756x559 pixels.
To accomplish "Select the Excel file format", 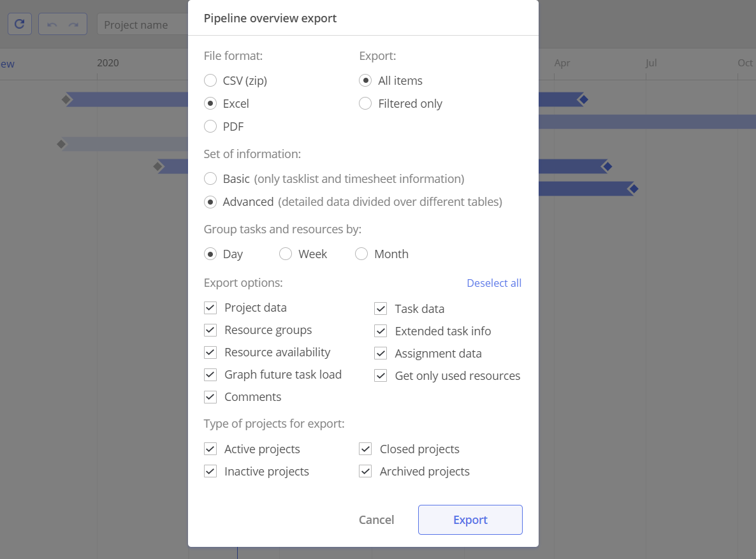I will pyautogui.click(x=210, y=104).
